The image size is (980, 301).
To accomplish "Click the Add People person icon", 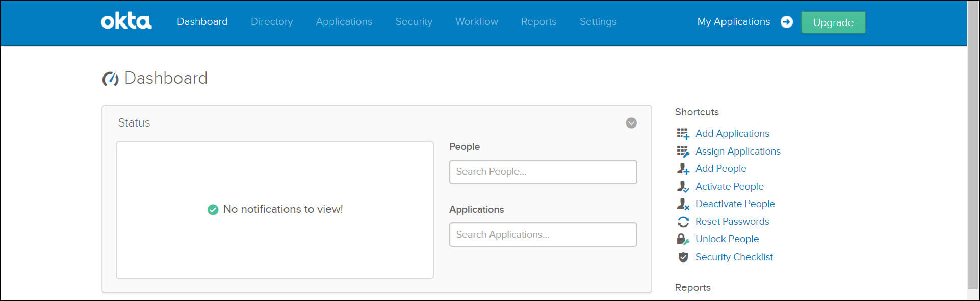I will tap(683, 169).
